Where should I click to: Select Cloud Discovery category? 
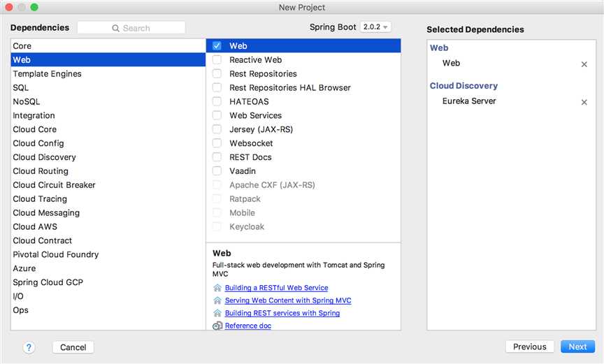[44, 157]
